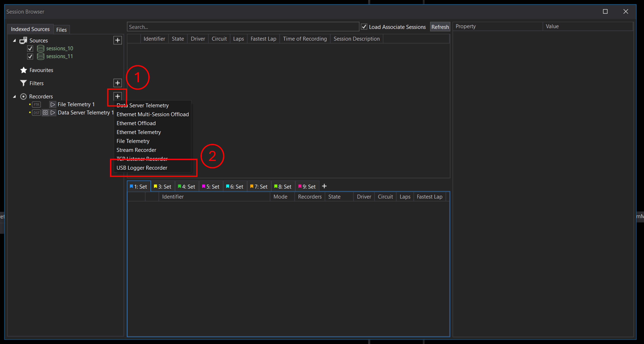
Task: Switch to the Files tab
Action: pyautogui.click(x=61, y=30)
